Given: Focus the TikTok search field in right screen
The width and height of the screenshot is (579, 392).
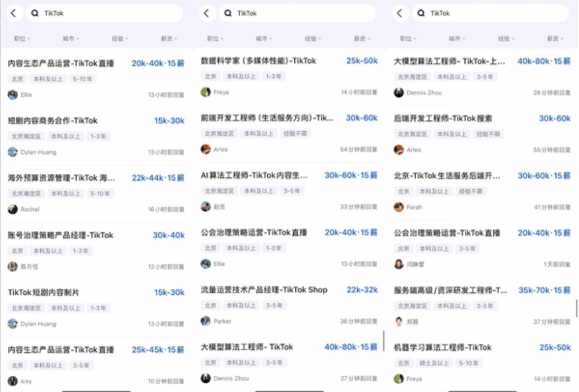Looking at the screenshot, I should (x=491, y=13).
